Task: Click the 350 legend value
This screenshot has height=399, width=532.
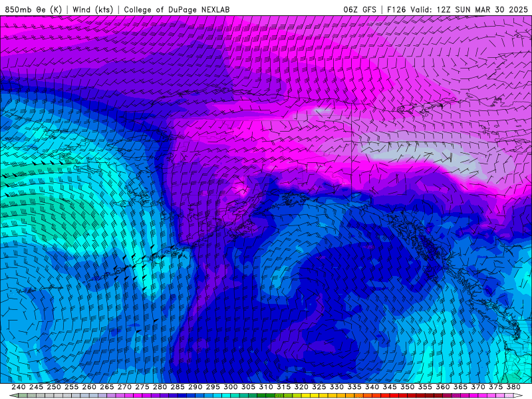Action: point(407,387)
